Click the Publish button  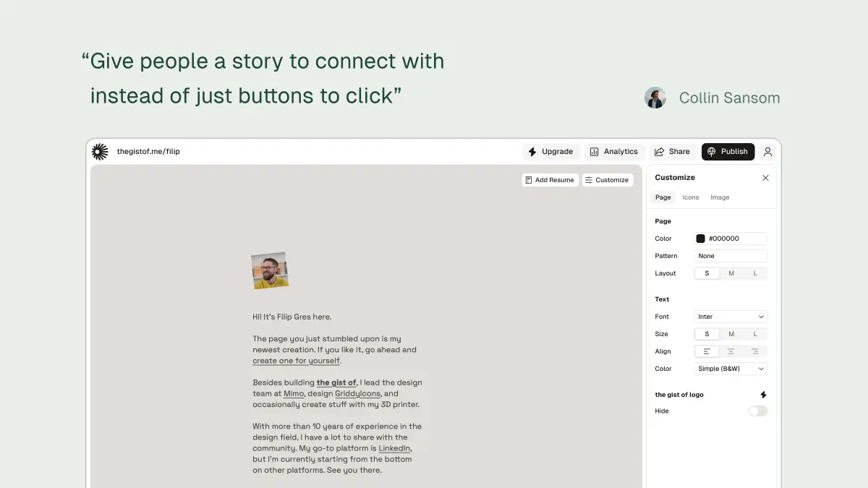click(x=728, y=152)
